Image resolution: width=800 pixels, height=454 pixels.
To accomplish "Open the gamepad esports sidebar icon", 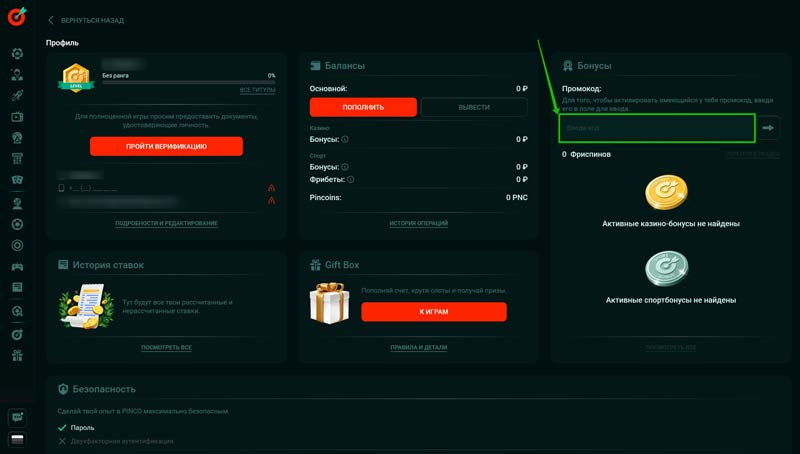I will click(x=17, y=266).
